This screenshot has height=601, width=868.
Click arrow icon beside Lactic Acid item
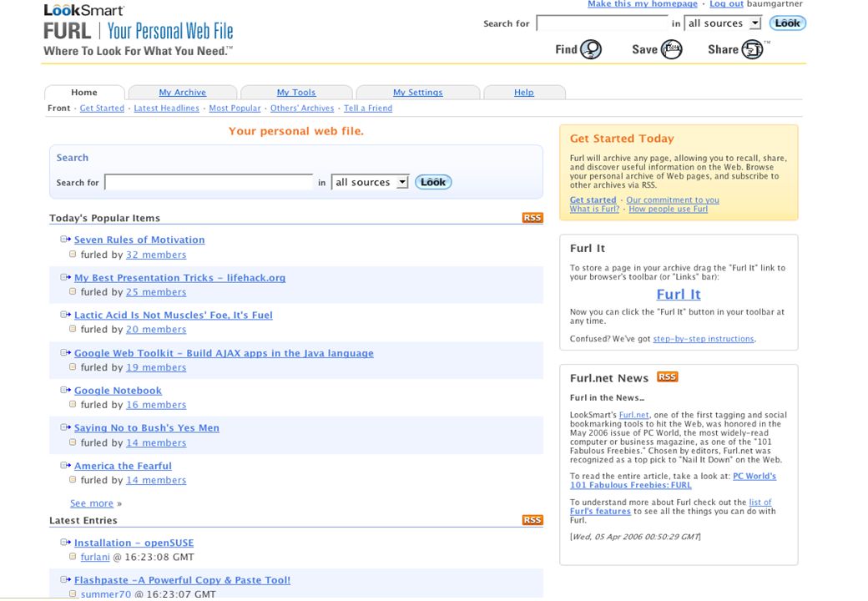click(x=66, y=315)
